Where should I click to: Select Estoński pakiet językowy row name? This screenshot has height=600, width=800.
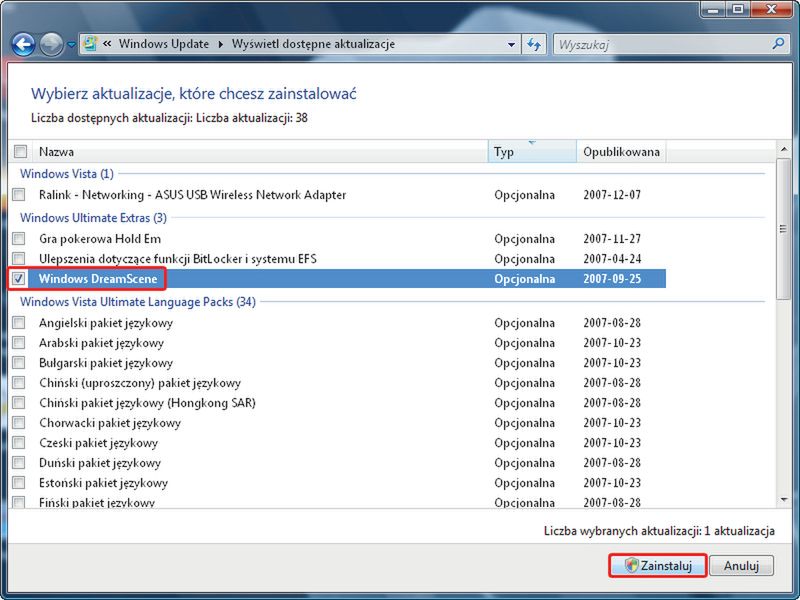pyautogui.click(x=104, y=482)
